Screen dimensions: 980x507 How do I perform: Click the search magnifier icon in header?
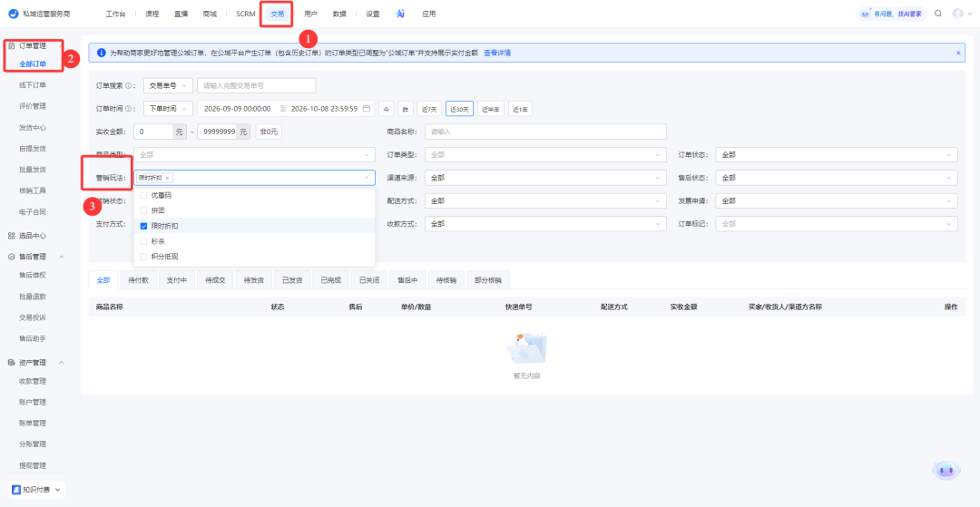(937, 13)
